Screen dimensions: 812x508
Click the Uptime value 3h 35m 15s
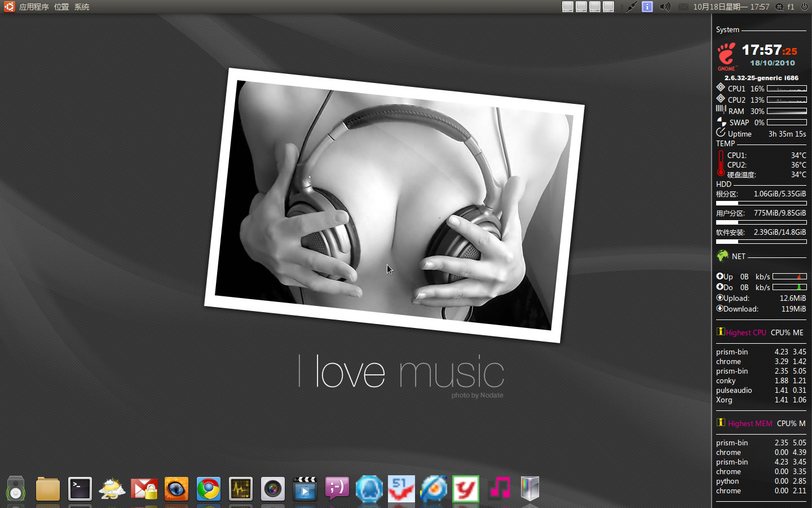click(787, 134)
